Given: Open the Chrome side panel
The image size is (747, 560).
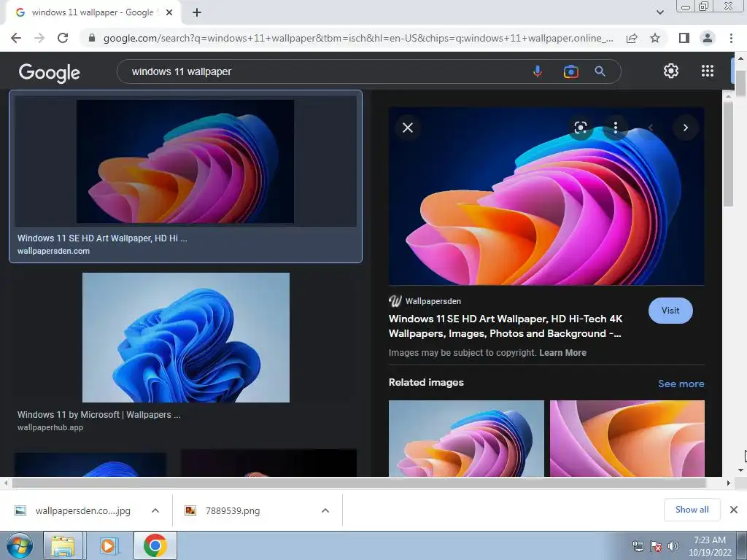Looking at the screenshot, I should (684, 38).
